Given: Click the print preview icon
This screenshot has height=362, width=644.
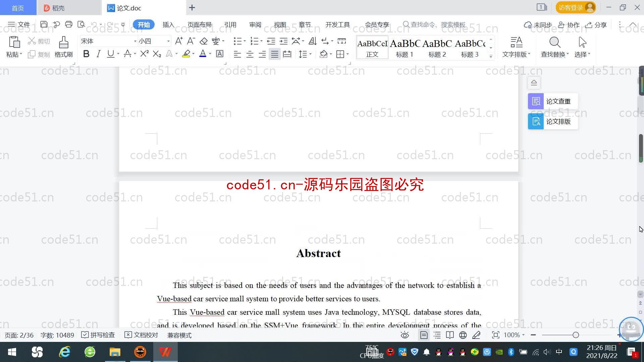Looking at the screenshot, I should point(81,24).
